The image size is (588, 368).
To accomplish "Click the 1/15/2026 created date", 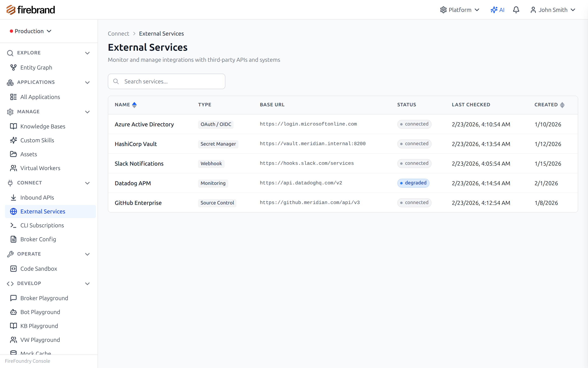I will 548,164.
